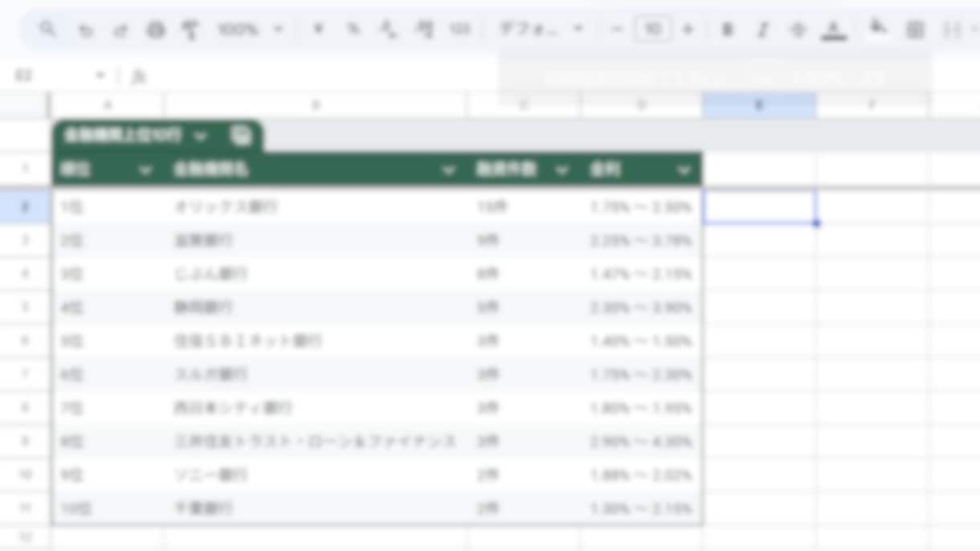Open the 123 number formats menu
The image size is (980, 551).
pos(459,30)
